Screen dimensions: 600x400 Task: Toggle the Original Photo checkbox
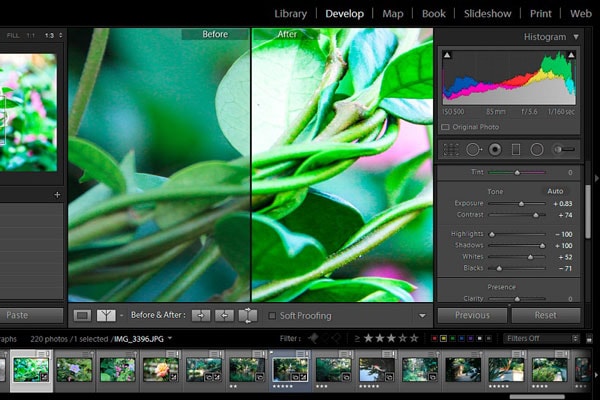445,127
